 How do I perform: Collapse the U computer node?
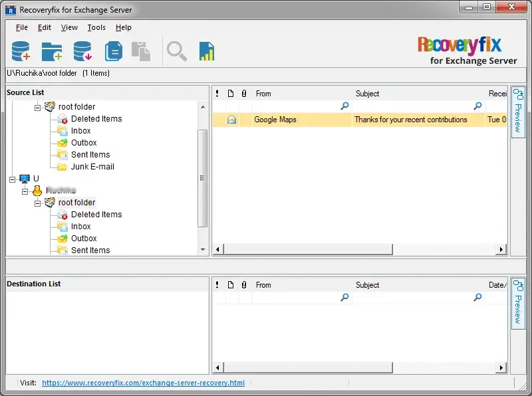tap(12, 179)
